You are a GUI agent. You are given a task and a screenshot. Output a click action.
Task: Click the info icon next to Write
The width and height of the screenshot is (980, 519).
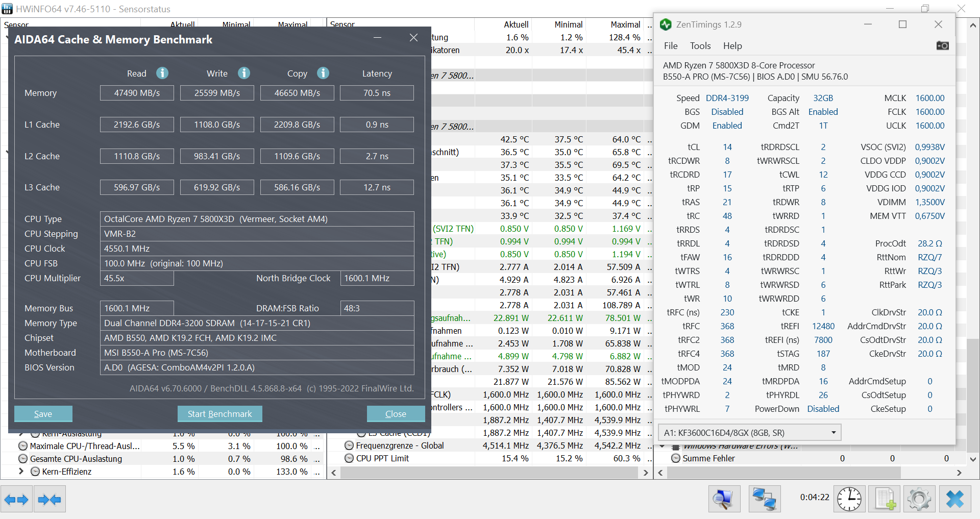(x=244, y=73)
